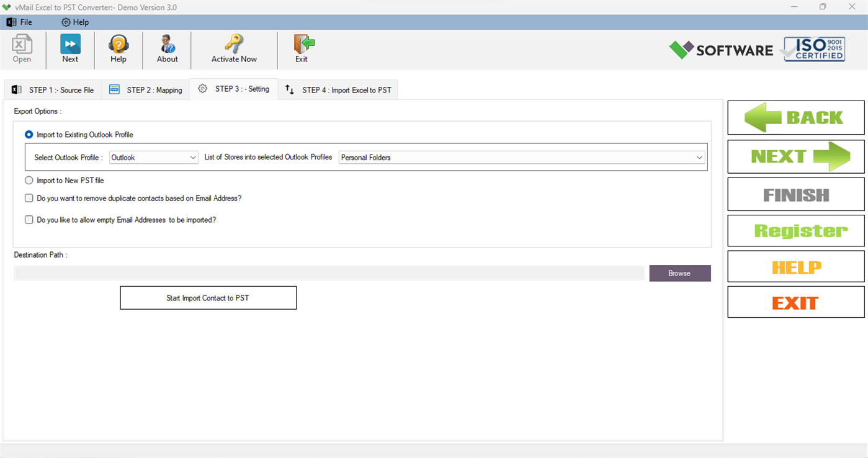This screenshot has height=458, width=868.
Task: Expand the List of Stores dropdown
Action: [x=699, y=158]
